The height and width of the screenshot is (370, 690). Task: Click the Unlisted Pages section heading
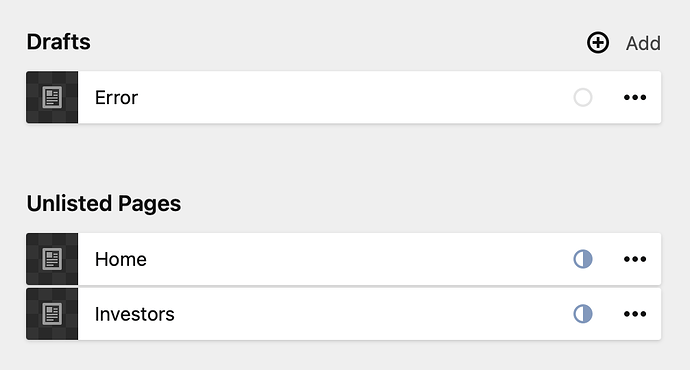point(104,204)
